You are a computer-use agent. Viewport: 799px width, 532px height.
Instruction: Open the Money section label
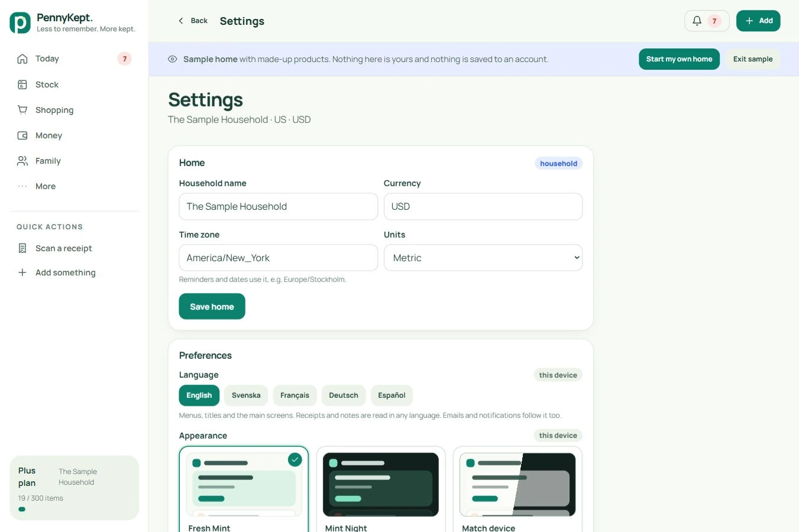(x=48, y=135)
